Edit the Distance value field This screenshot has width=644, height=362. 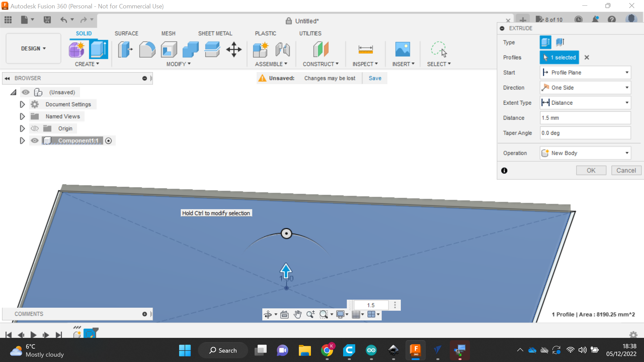coord(585,118)
